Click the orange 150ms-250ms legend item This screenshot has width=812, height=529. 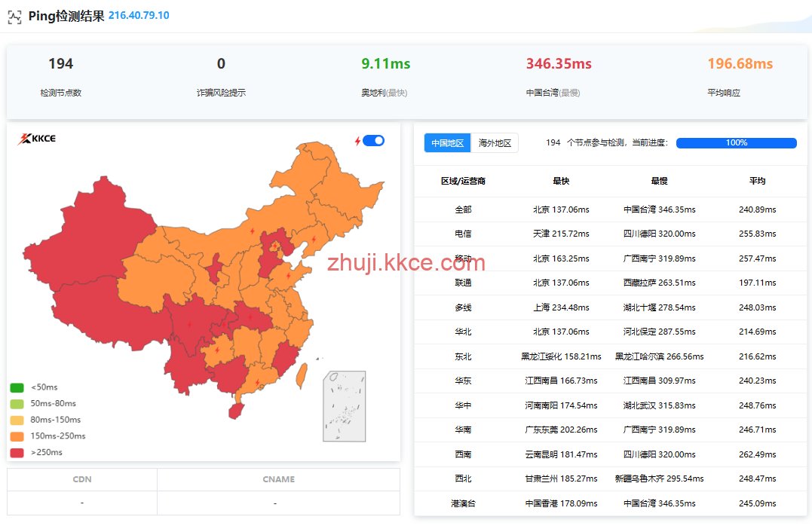tap(57, 436)
